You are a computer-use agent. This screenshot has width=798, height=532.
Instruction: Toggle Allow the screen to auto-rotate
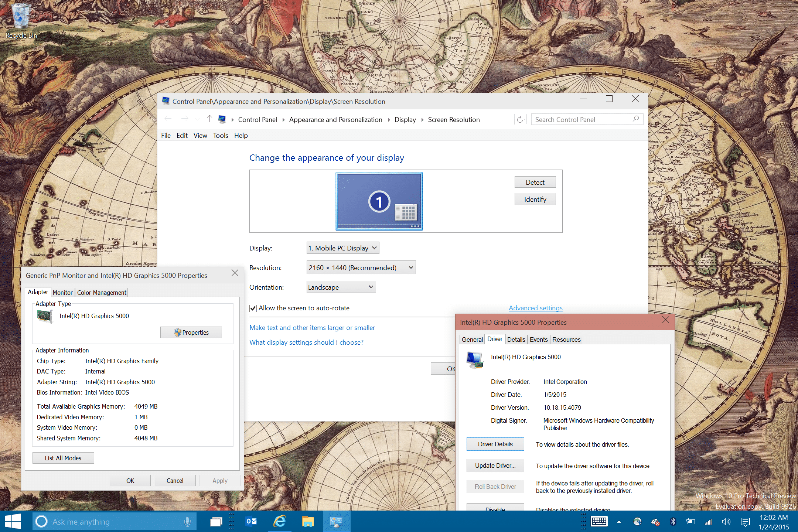click(x=253, y=308)
